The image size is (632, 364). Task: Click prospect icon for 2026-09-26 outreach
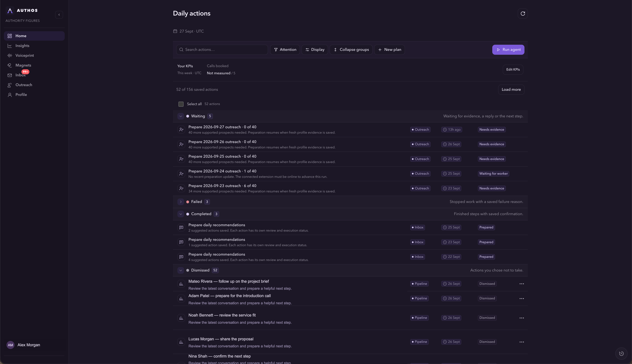click(x=181, y=144)
